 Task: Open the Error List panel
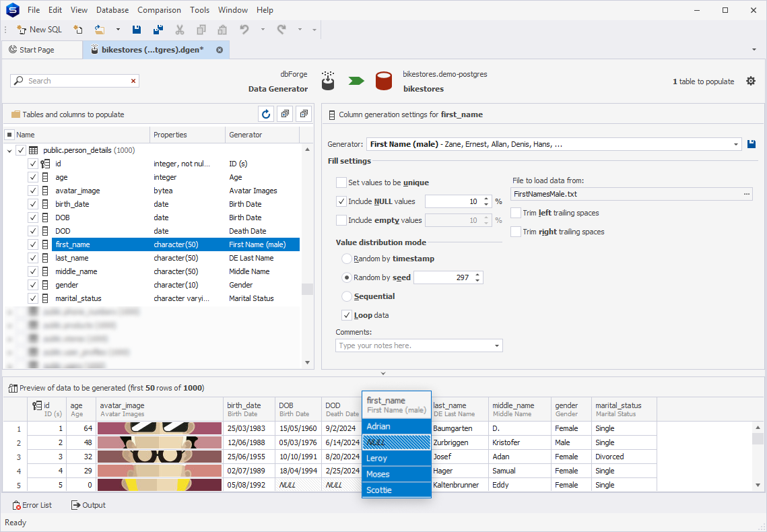click(32, 505)
